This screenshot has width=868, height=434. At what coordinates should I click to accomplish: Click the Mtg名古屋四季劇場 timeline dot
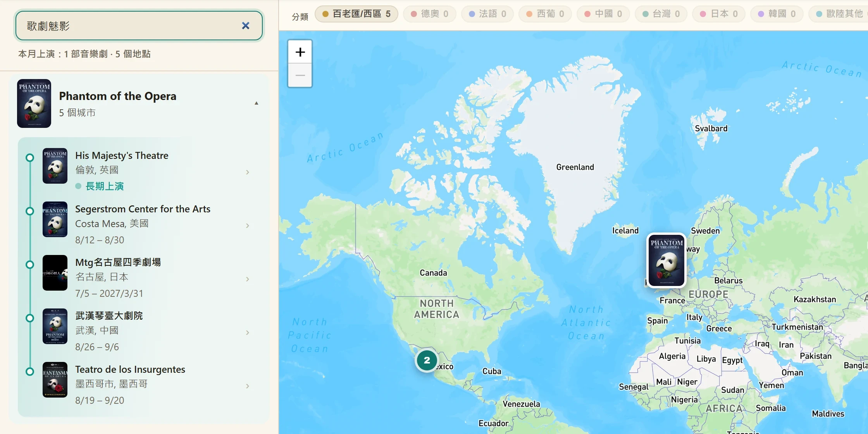click(30, 265)
